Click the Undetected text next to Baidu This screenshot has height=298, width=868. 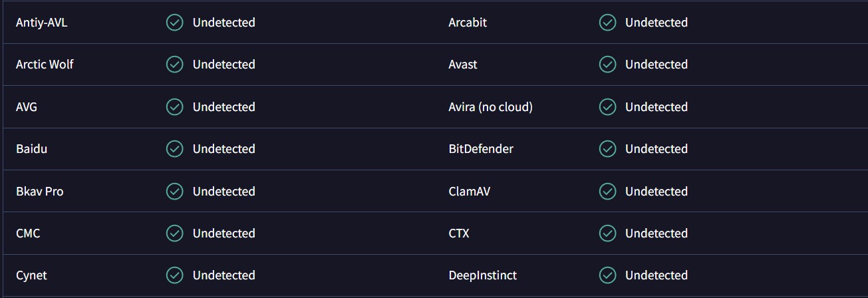click(x=224, y=149)
